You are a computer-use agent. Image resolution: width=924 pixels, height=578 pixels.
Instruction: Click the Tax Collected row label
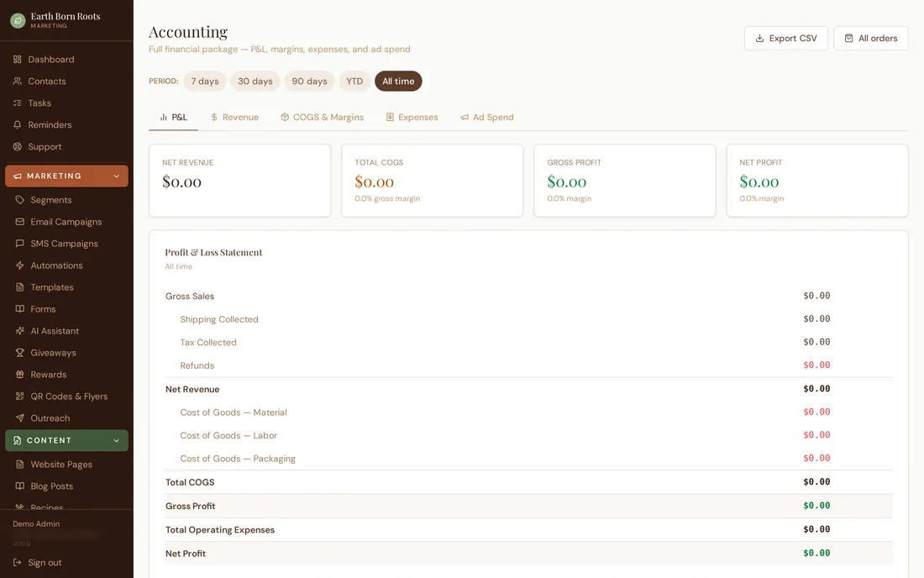tap(208, 342)
